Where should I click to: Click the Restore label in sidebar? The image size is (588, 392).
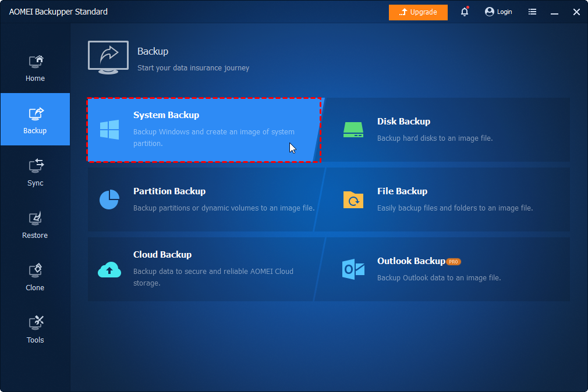click(x=35, y=236)
